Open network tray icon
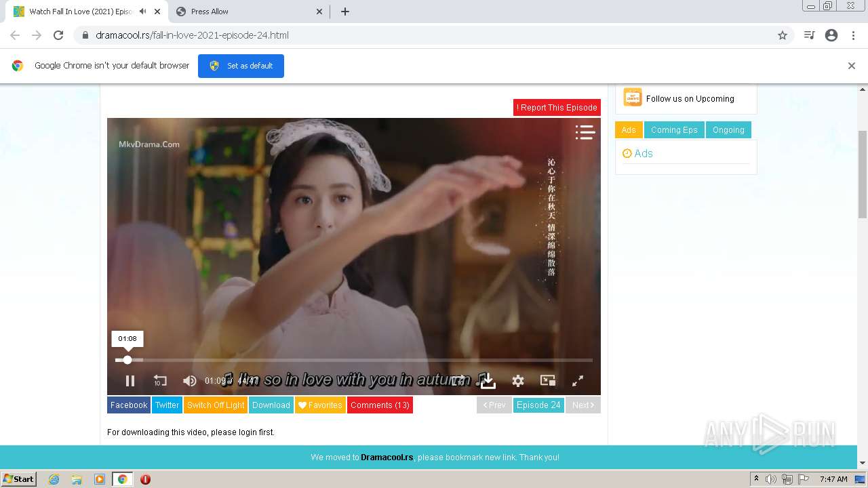This screenshot has height=488, width=868. tap(787, 479)
